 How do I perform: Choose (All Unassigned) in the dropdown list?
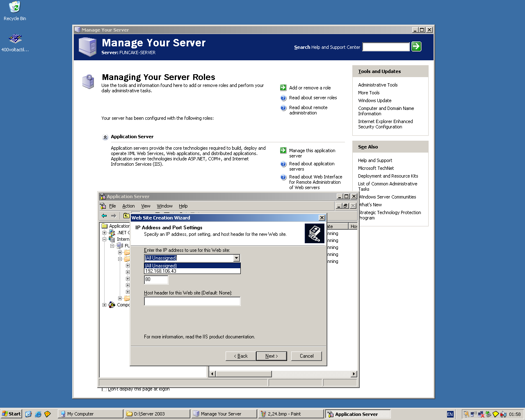pos(192,266)
